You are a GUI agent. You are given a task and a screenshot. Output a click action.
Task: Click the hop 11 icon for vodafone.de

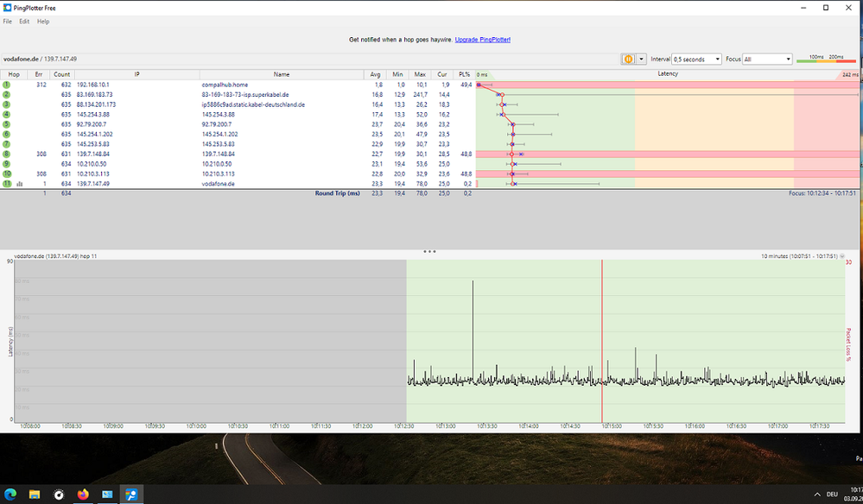tap(6, 183)
